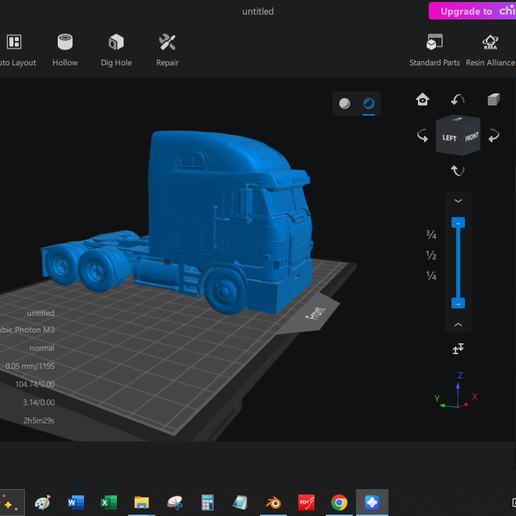
Task: Open the PDF app on taskbar
Action: [306, 502]
